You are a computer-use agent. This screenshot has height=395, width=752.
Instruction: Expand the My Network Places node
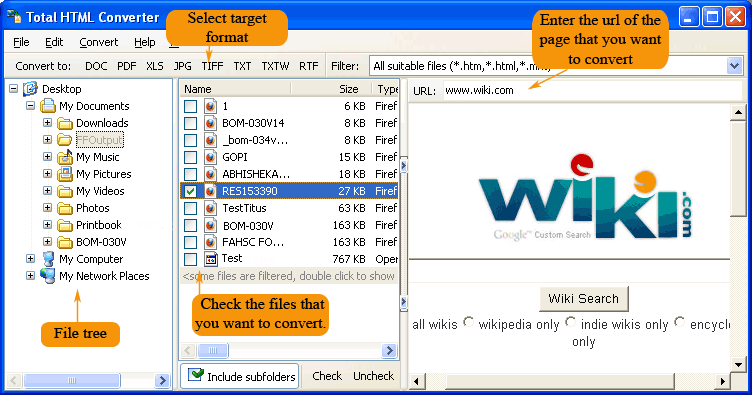coord(30,276)
